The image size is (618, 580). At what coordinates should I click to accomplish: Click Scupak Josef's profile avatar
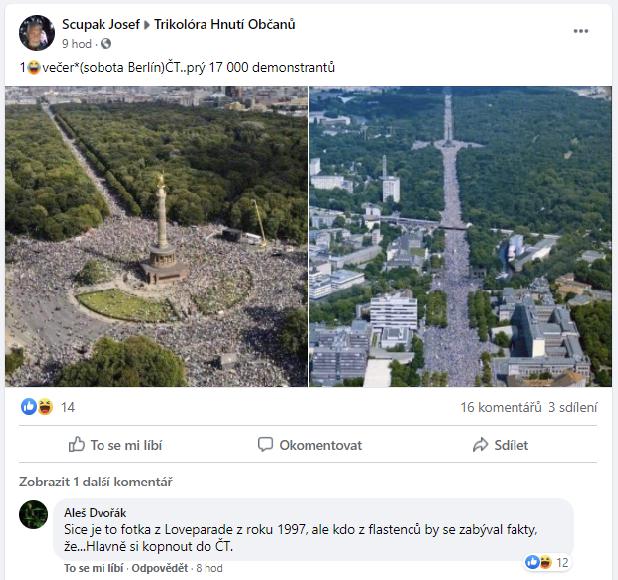click(x=36, y=33)
